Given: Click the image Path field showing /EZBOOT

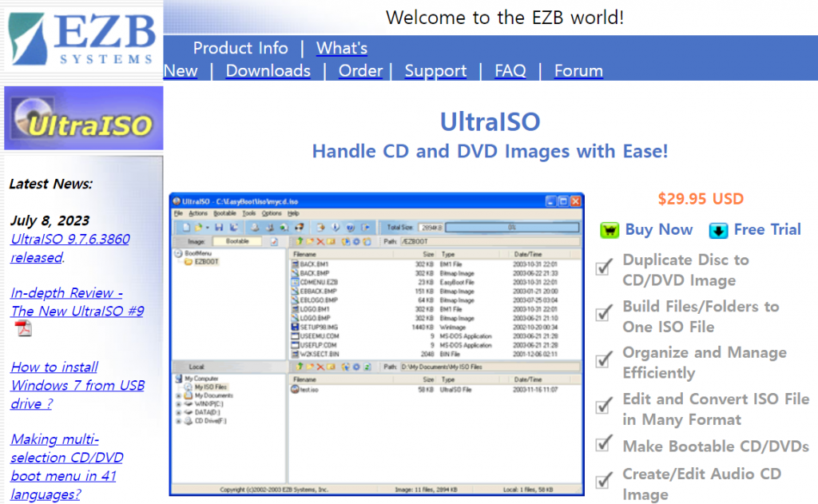Looking at the screenshot, I should point(490,241).
